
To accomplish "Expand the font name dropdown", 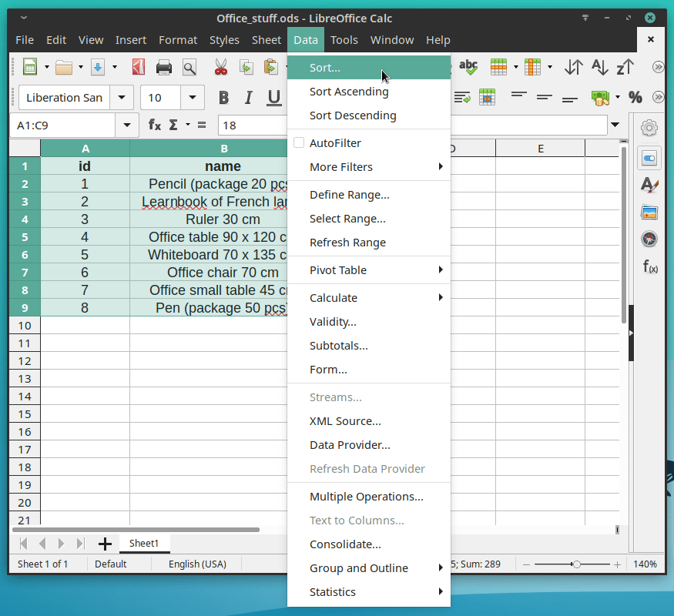I will pos(122,98).
